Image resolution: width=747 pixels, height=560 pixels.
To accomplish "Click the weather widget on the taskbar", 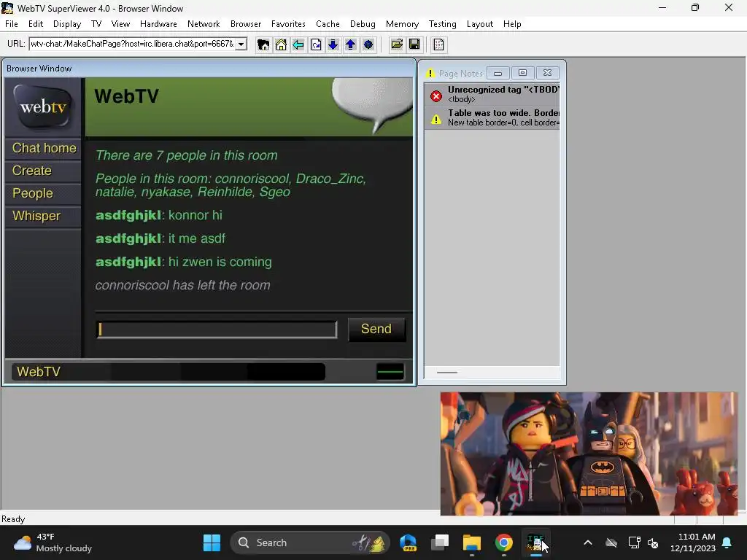I will pyautogui.click(x=53, y=542).
